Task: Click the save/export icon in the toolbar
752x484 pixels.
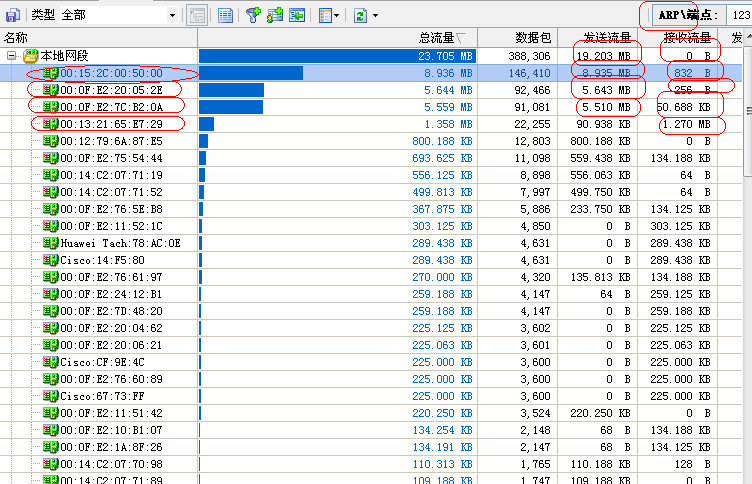Action: 12,15
